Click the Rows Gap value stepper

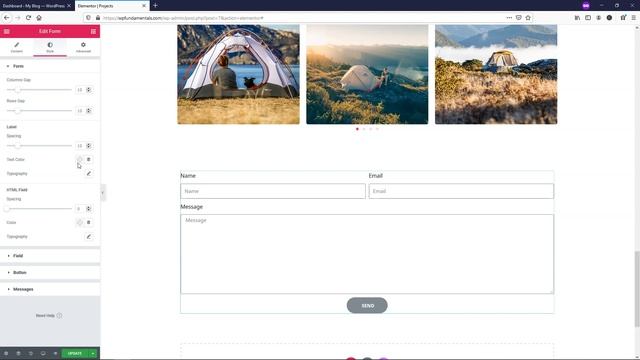point(89,111)
